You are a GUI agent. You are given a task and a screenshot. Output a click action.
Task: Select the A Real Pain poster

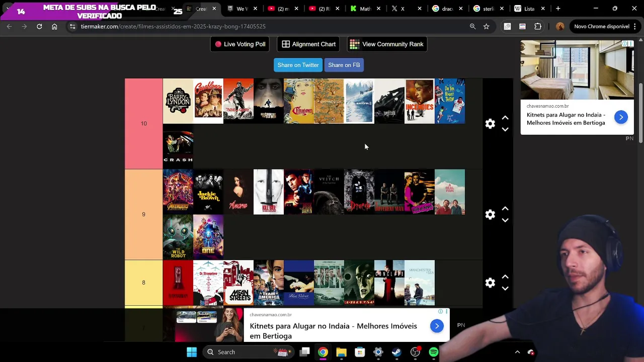(x=450, y=192)
